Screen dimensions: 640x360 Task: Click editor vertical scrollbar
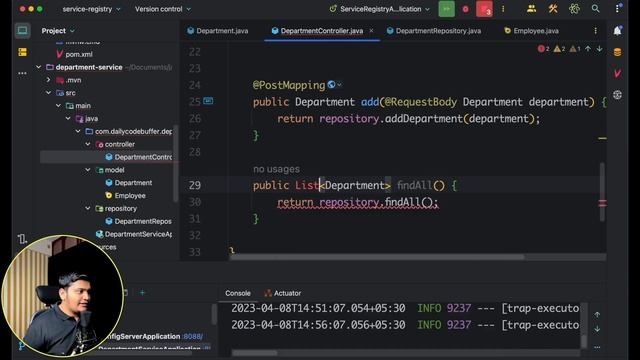coord(602,192)
